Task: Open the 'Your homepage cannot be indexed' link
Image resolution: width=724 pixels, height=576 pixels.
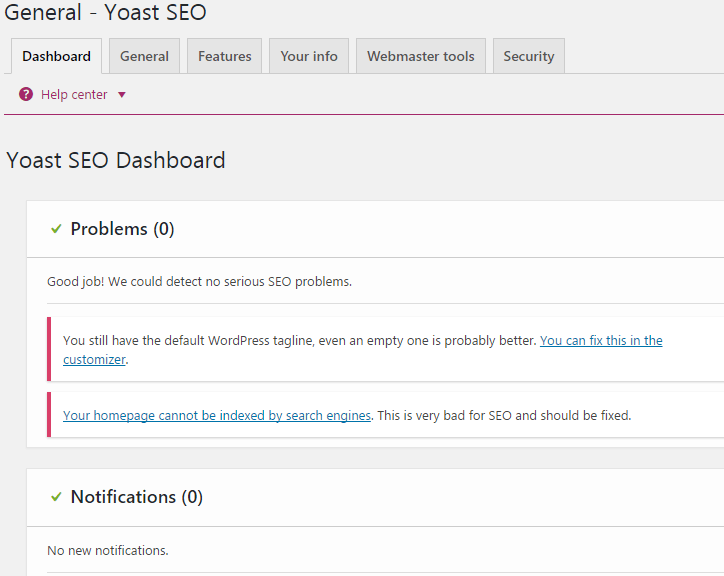Action: click(216, 416)
